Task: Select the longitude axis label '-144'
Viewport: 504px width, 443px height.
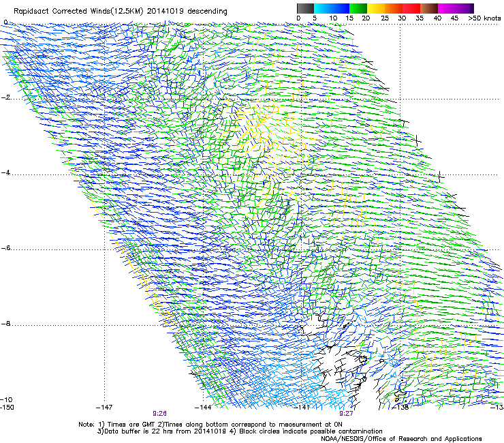Action: click(203, 408)
